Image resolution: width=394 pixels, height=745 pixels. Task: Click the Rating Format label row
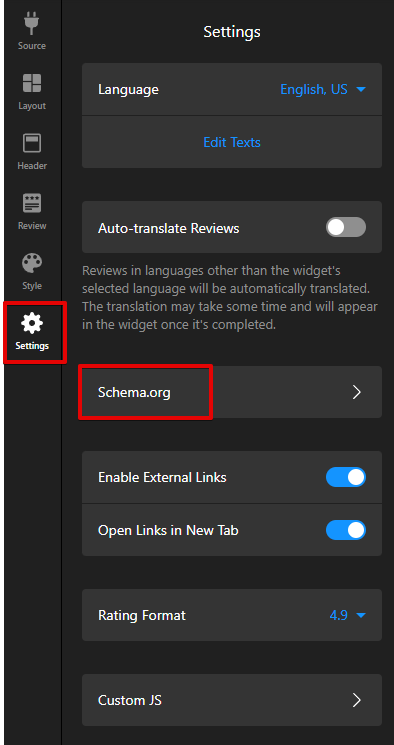(x=232, y=615)
